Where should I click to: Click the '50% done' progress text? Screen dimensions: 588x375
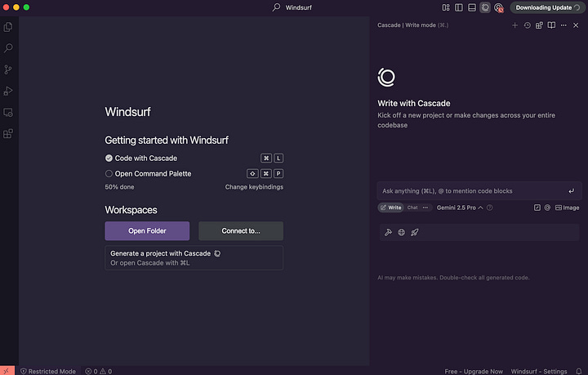tap(119, 187)
